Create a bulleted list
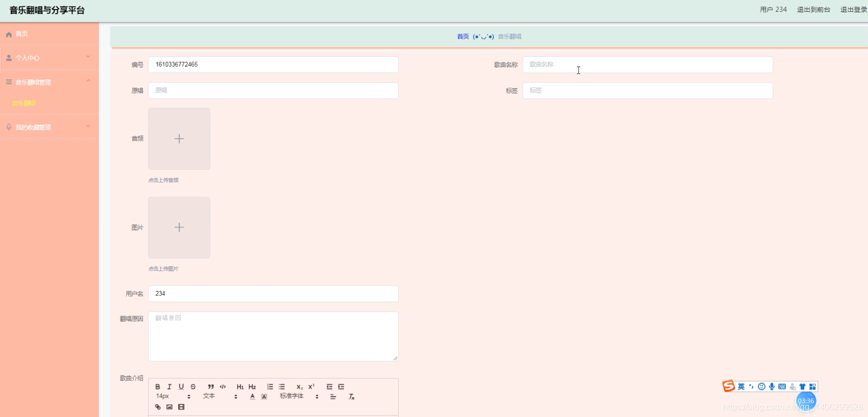The height and width of the screenshot is (417, 868). pos(282,387)
